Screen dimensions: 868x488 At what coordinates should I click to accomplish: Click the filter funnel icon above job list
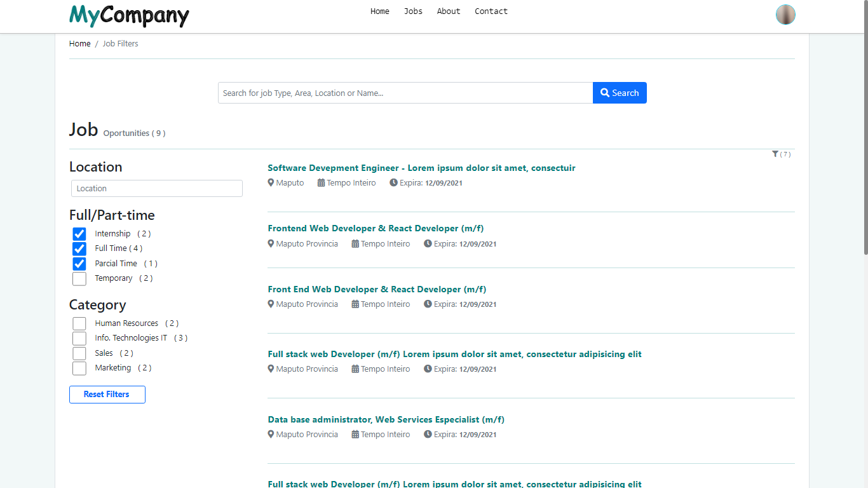click(x=775, y=154)
